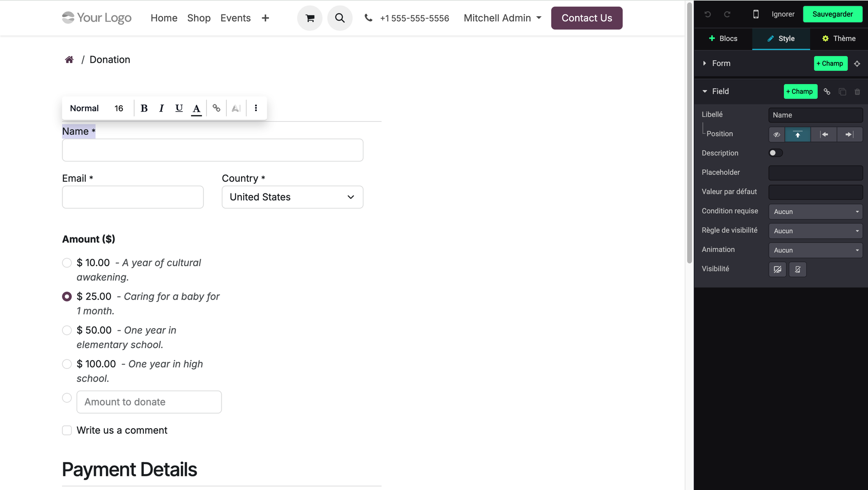Switch to the Thème tab

(x=839, y=38)
